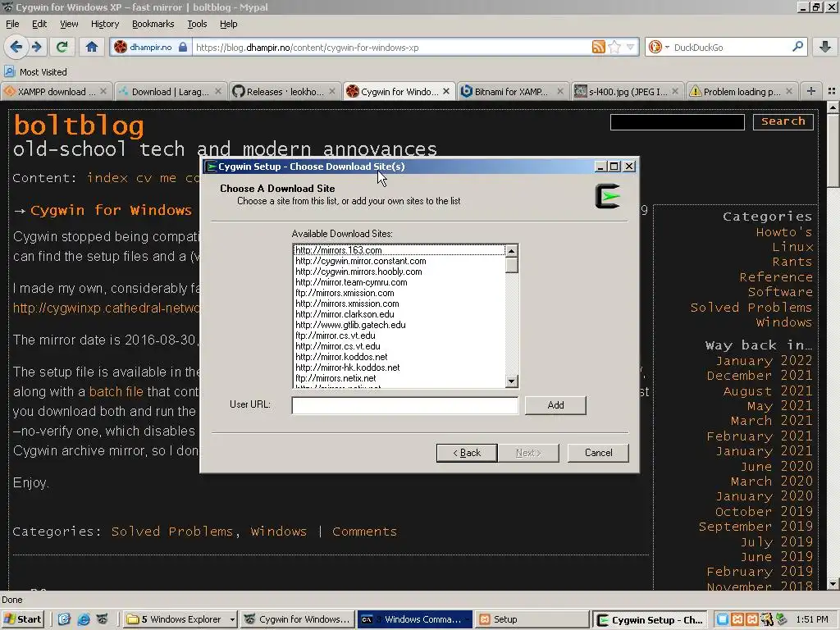Bookmark this page with the star icon
This screenshot has width=840, height=630.
click(x=614, y=47)
